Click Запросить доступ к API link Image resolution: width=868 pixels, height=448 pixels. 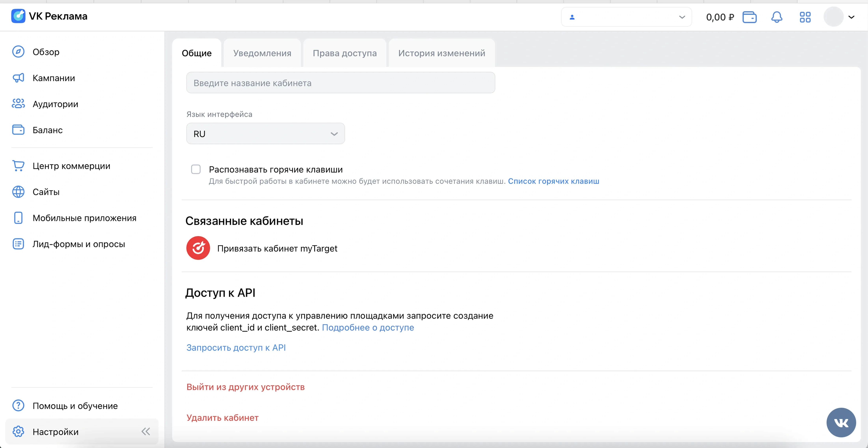click(x=236, y=348)
